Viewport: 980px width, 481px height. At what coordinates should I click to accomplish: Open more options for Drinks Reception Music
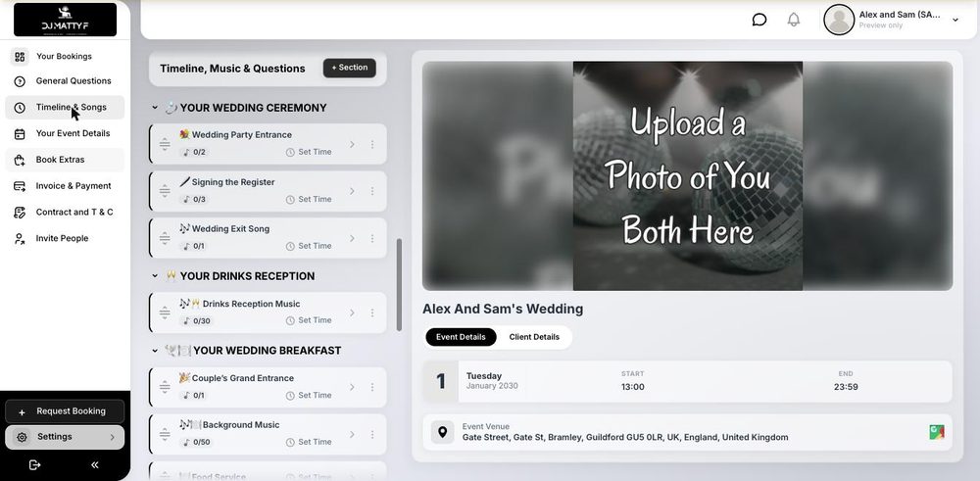372,313
